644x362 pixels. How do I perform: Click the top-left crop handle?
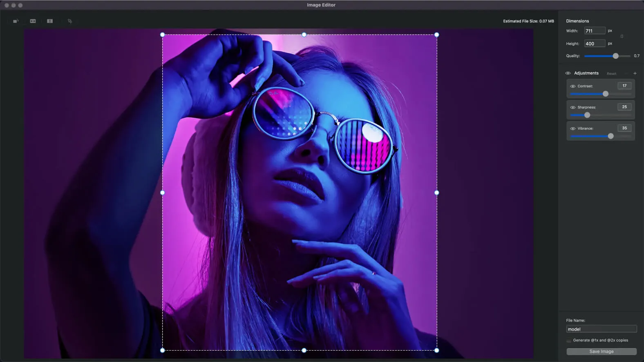[x=163, y=35]
